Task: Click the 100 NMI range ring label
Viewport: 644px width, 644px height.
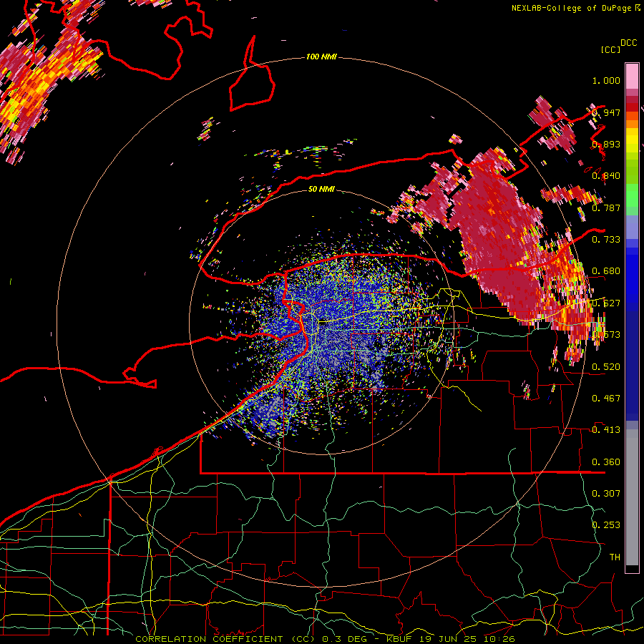Action: pos(321,57)
